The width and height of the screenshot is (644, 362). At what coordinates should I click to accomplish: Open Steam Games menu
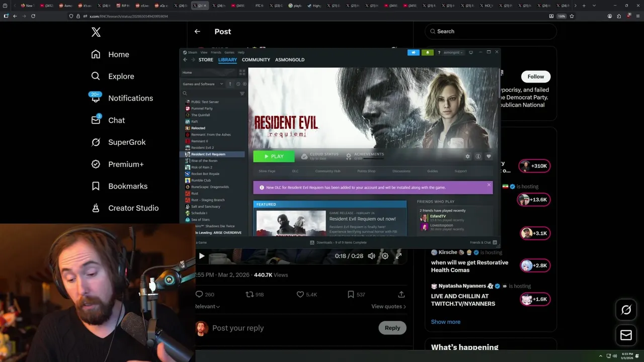pos(229,52)
